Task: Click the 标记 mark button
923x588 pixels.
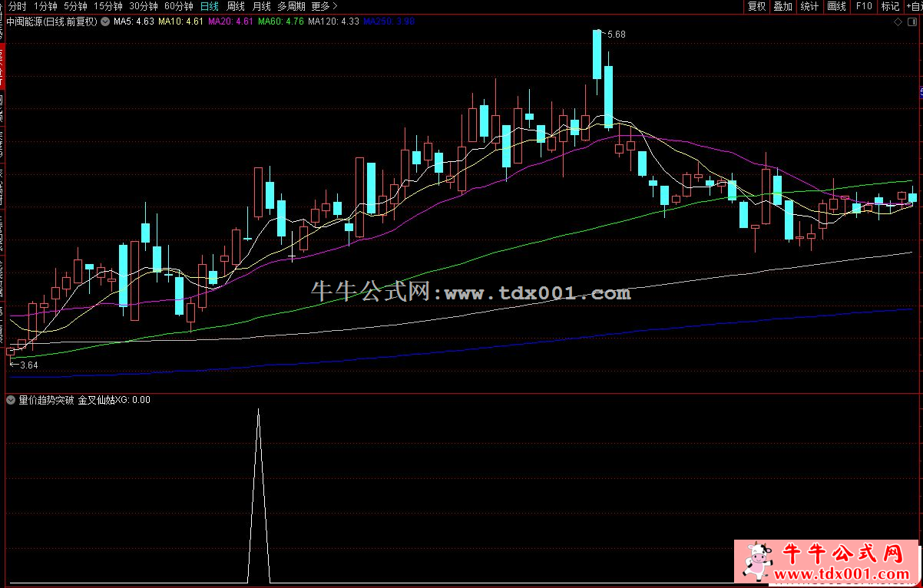Action: (x=890, y=6)
